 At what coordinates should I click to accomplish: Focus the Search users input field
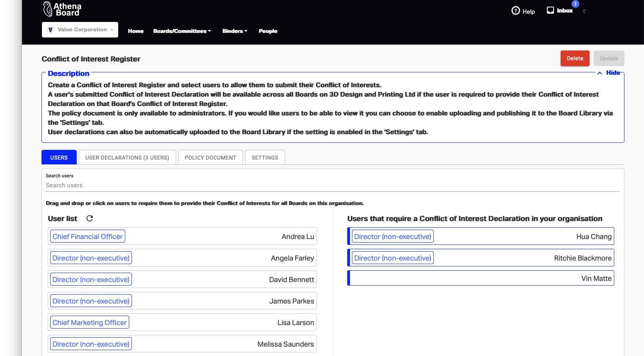[x=333, y=185]
